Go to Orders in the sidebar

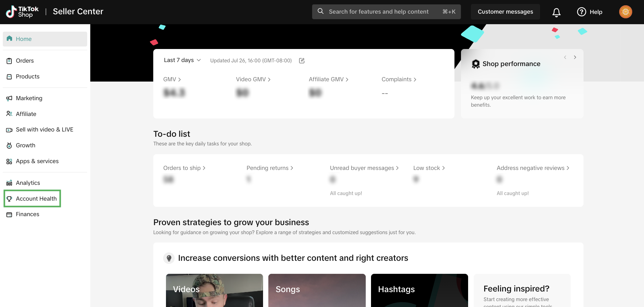(x=25, y=61)
